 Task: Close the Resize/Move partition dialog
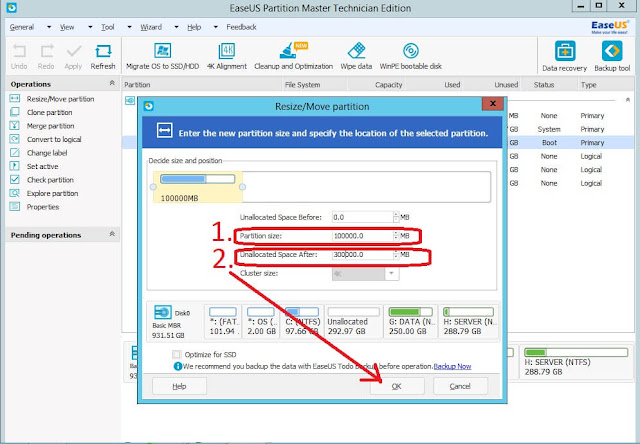[492, 104]
